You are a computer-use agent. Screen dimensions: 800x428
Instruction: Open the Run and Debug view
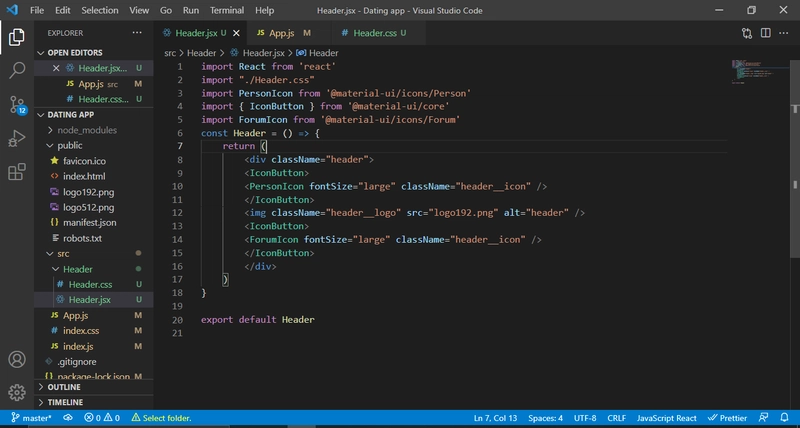[16, 138]
